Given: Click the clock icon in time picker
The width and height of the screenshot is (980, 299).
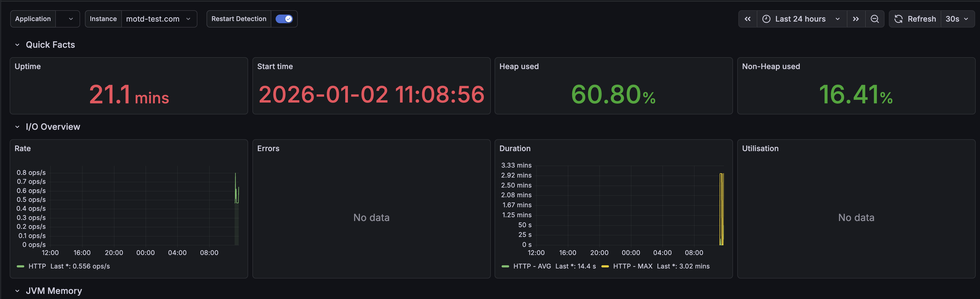Looking at the screenshot, I should point(766,19).
